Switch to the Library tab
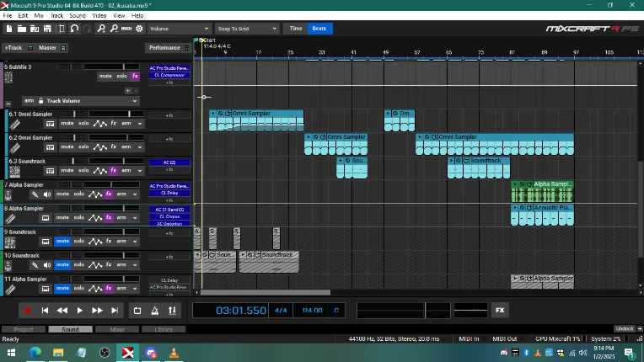 click(164, 330)
